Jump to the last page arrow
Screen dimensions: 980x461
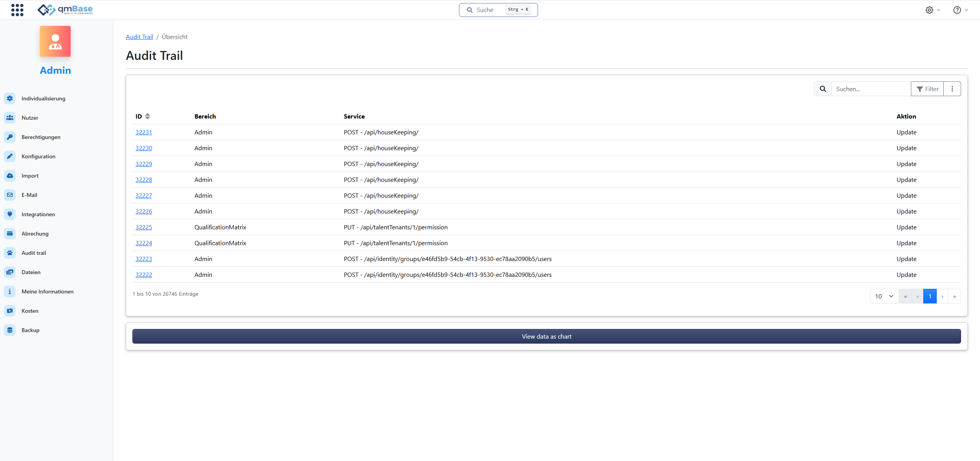[955, 296]
